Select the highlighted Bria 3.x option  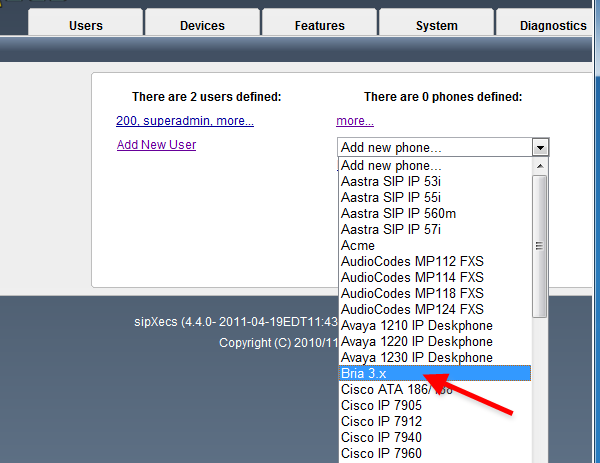tap(435, 373)
